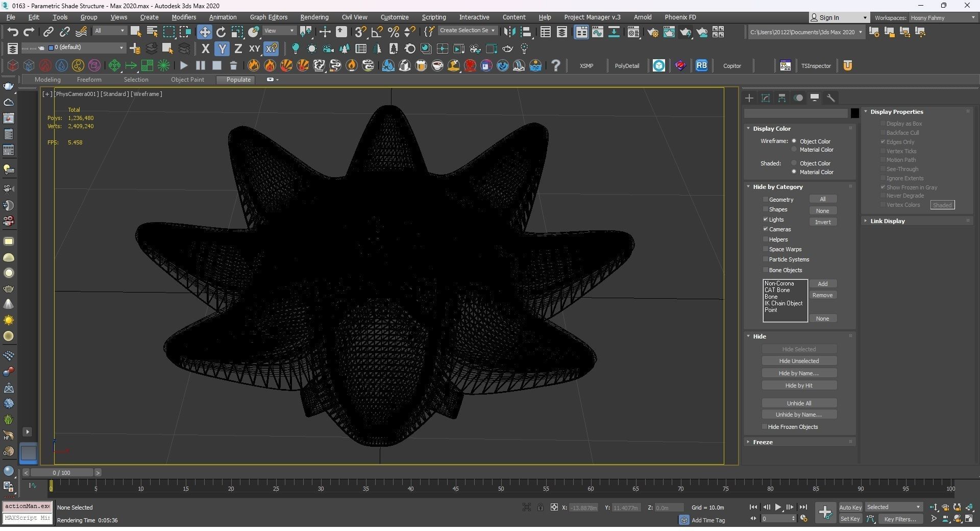Toggle the Percent Snap icon

(x=393, y=32)
